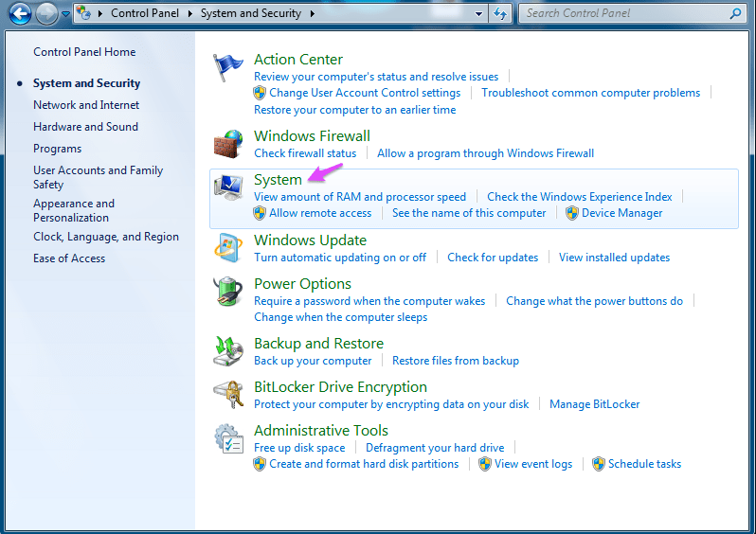Click the Windows Update icon

(x=228, y=248)
